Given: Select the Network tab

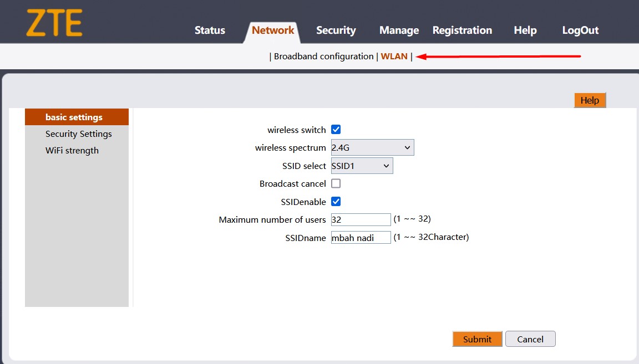Looking at the screenshot, I should pyautogui.click(x=273, y=30).
